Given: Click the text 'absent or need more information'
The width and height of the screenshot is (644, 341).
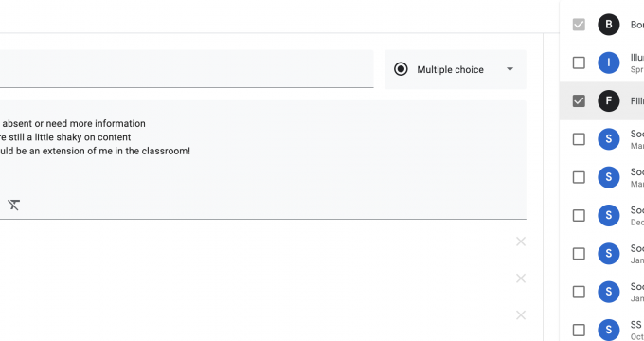Looking at the screenshot, I should click(74, 124).
